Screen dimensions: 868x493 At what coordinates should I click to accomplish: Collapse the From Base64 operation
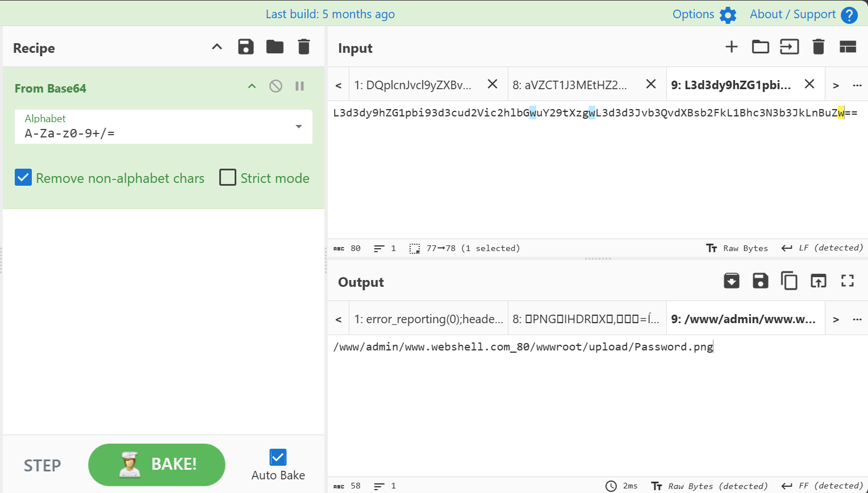pyautogui.click(x=252, y=86)
